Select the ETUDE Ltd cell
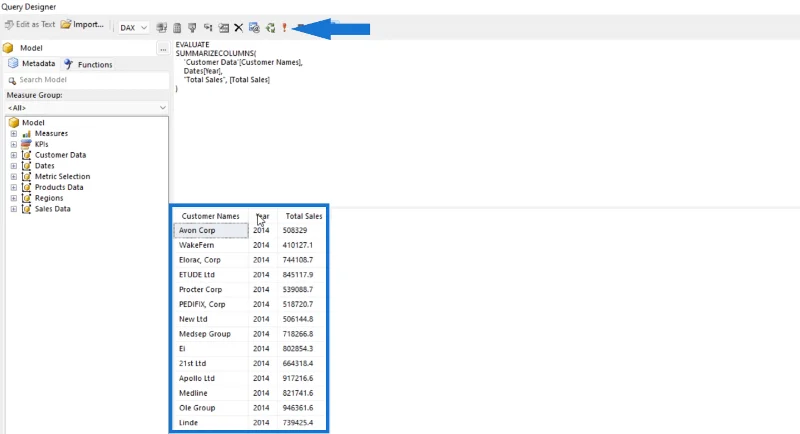The height and width of the screenshot is (434, 800). (211, 275)
